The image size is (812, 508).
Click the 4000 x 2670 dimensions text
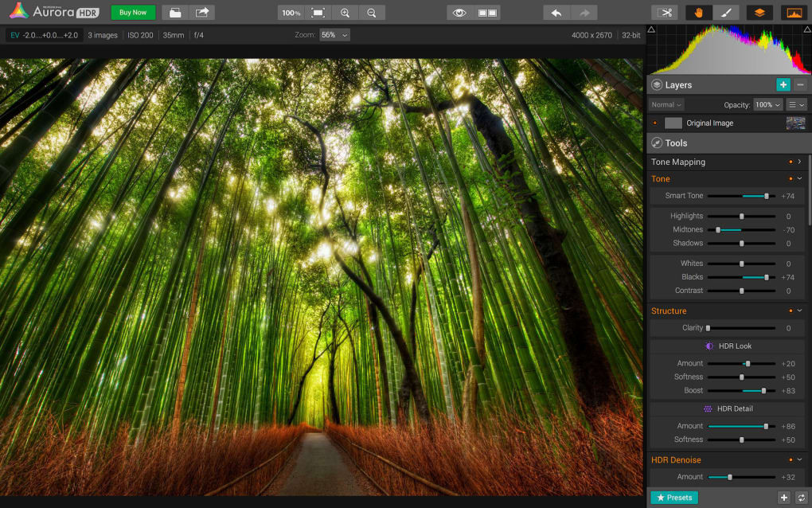click(x=591, y=35)
